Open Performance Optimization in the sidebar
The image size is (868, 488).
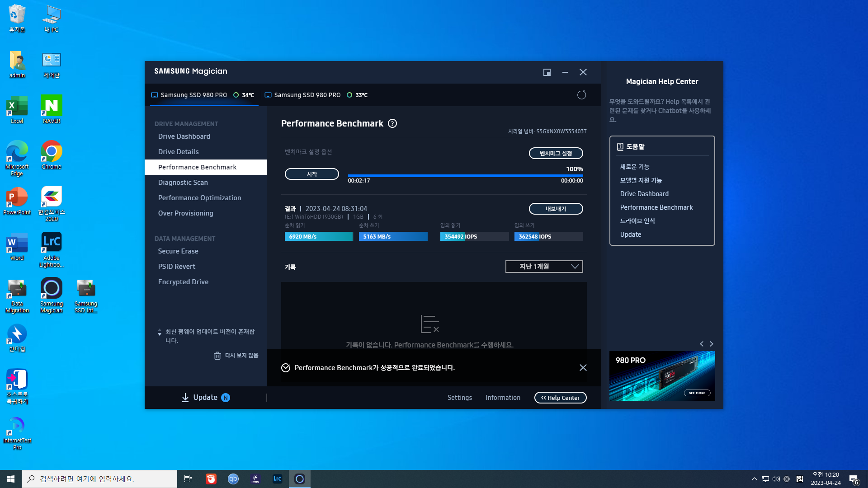click(x=199, y=198)
